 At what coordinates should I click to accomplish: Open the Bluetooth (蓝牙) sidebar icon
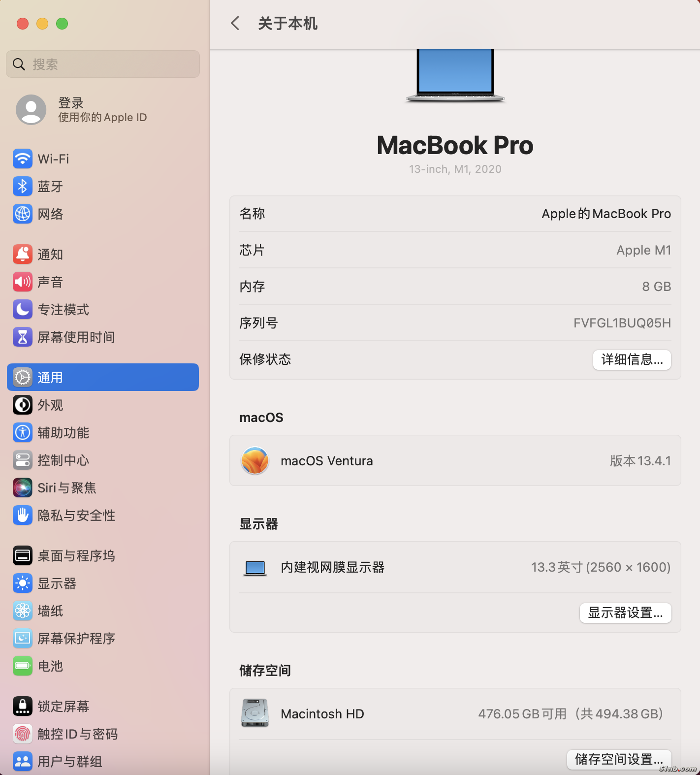click(23, 186)
